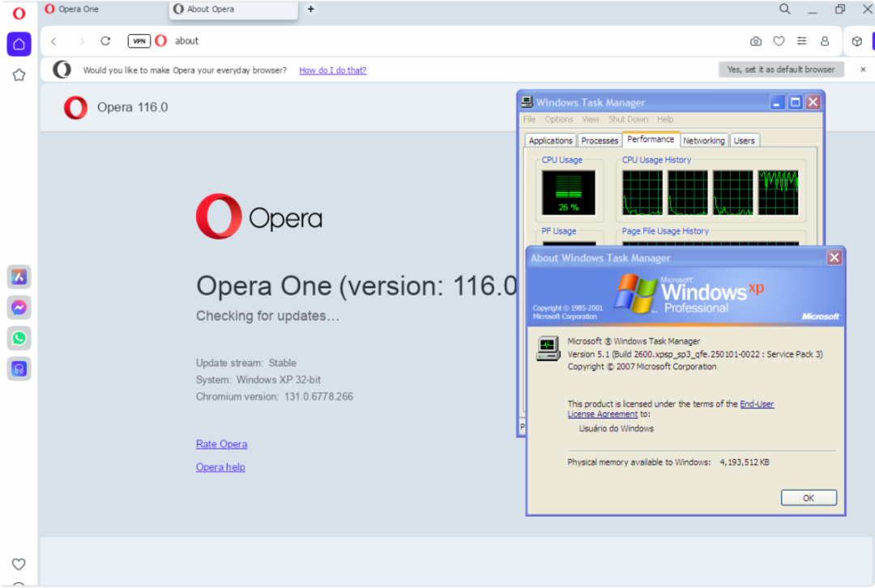This screenshot has height=588, width=875.
Task: Toggle the VPN badge in address bar
Action: (139, 41)
